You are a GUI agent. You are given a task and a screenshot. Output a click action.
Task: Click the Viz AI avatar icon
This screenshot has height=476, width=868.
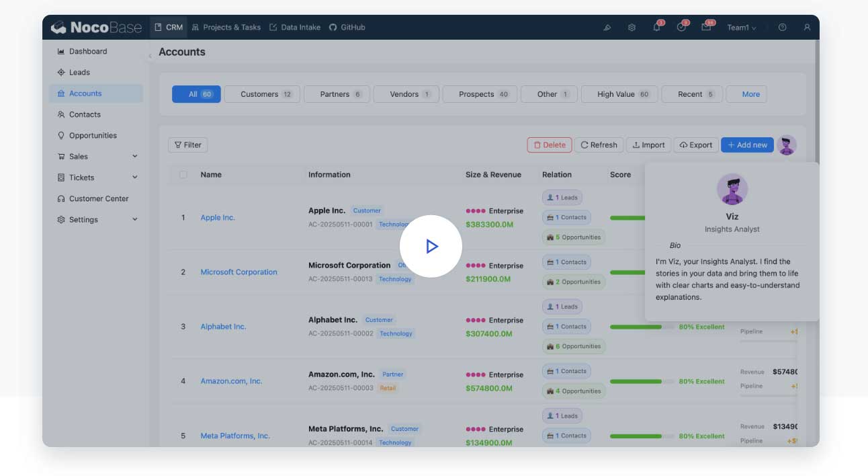[x=786, y=145]
